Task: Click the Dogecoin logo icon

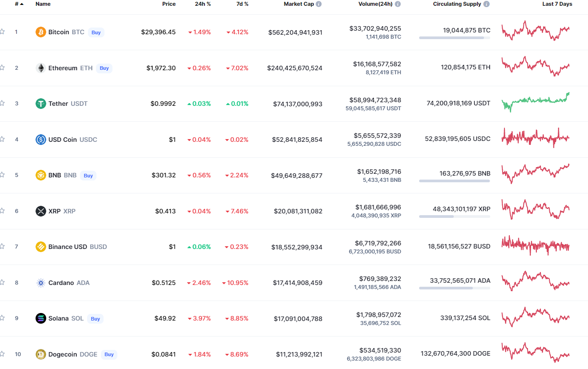Action: (x=41, y=354)
